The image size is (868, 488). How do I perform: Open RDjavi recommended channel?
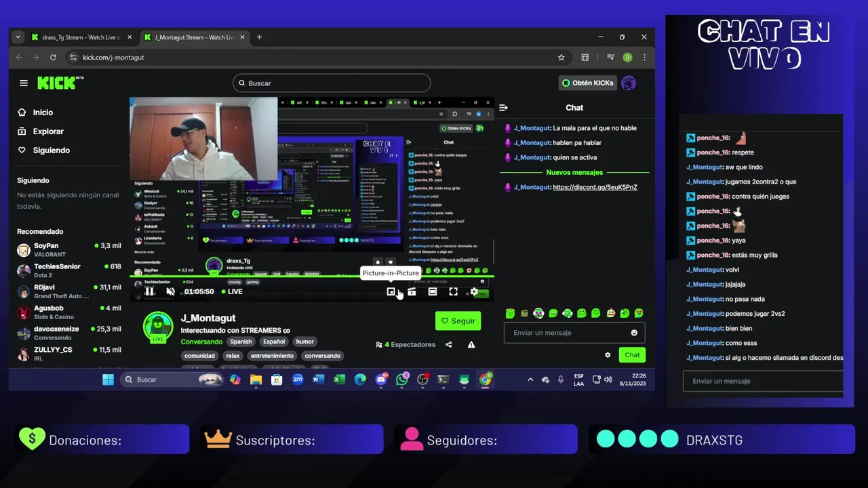[x=68, y=291]
